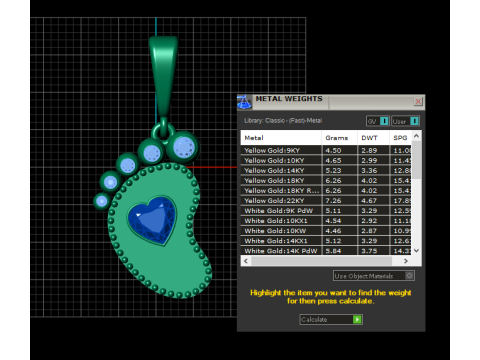Click the 3.75 DWT value
The height and width of the screenshot is (360, 480).
pyautogui.click(x=369, y=251)
